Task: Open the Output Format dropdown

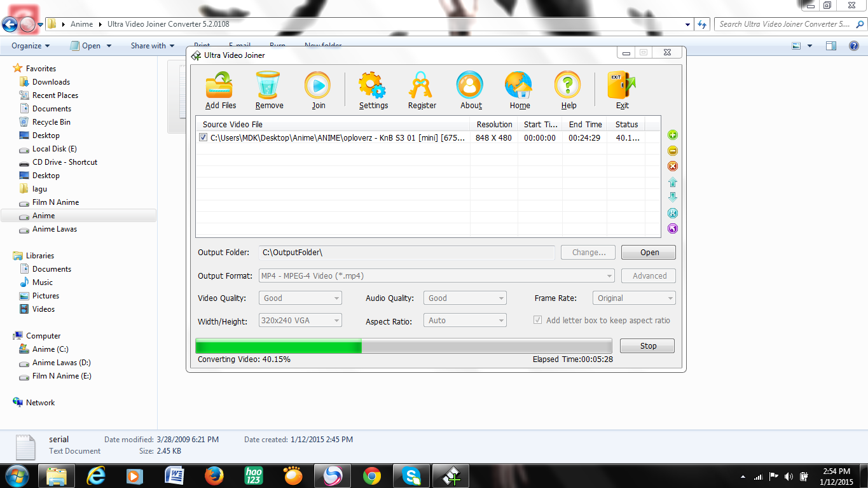Action: tap(436, 276)
